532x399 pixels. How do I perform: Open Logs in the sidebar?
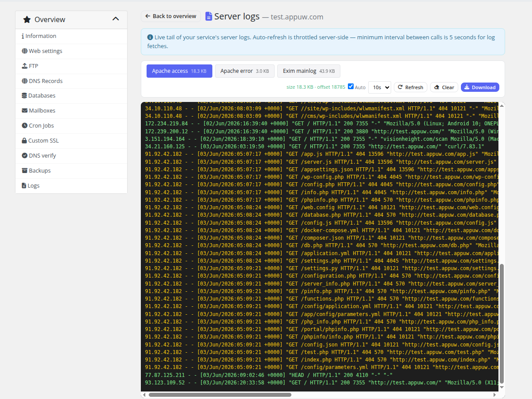pyautogui.click(x=71, y=186)
